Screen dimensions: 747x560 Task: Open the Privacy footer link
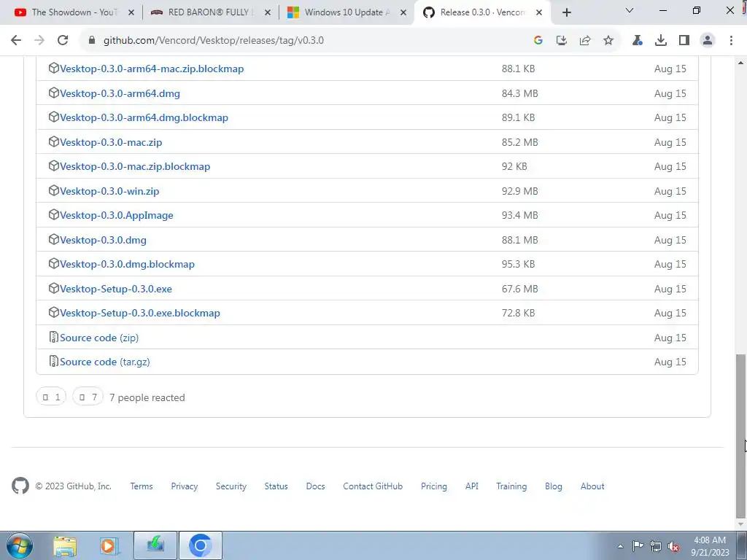185,486
